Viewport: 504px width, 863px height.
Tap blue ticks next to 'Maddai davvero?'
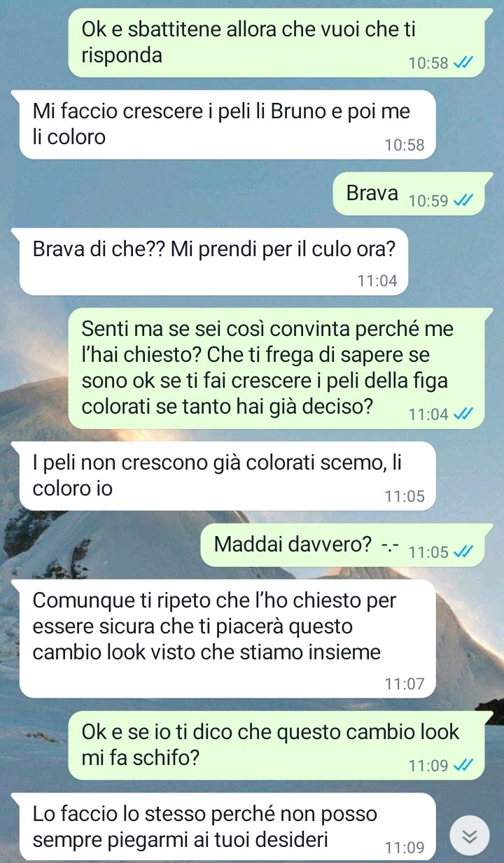pyautogui.click(x=463, y=552)
